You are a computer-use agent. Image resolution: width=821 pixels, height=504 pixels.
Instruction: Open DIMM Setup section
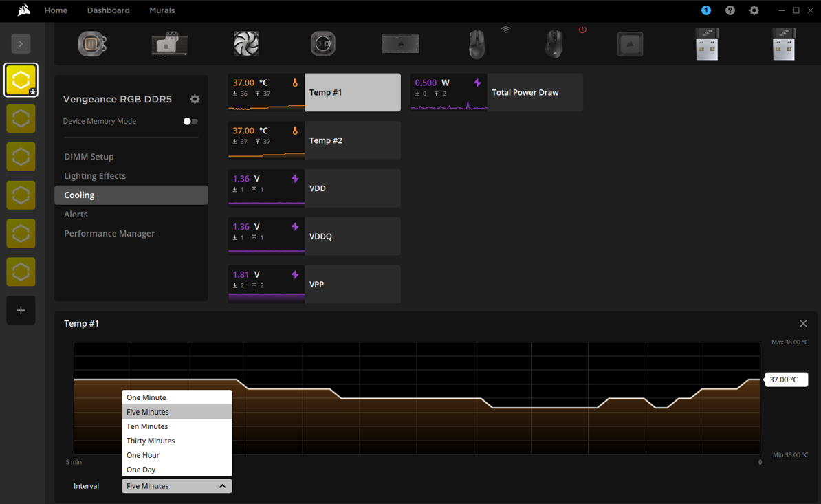pyautogui.click(x=131, y=157)
